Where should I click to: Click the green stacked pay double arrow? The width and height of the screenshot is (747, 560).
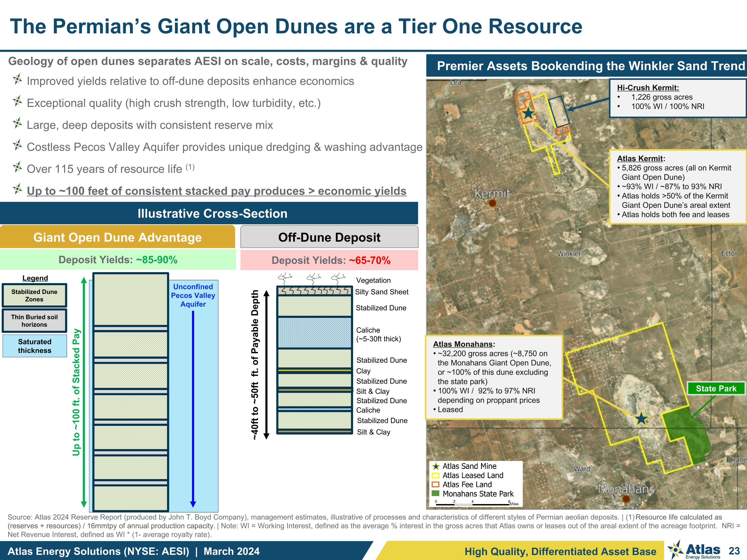tap(84, 392)
